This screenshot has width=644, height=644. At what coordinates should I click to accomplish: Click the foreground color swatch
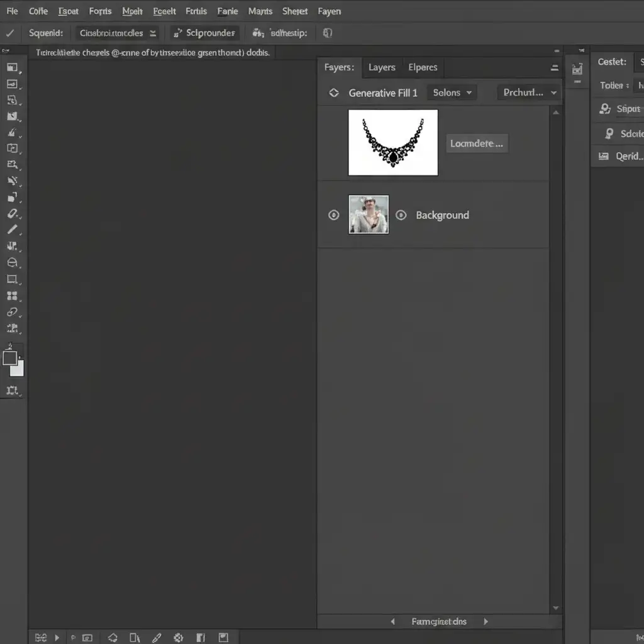10,358
